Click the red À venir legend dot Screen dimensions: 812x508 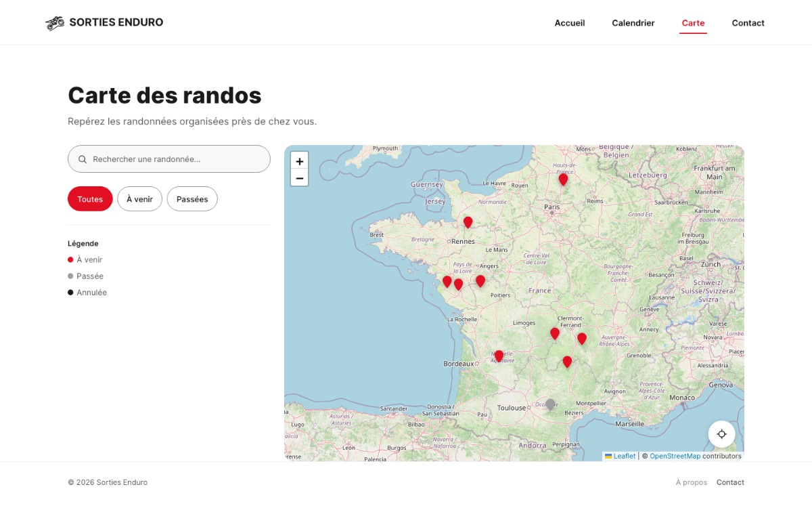(70, 259)
